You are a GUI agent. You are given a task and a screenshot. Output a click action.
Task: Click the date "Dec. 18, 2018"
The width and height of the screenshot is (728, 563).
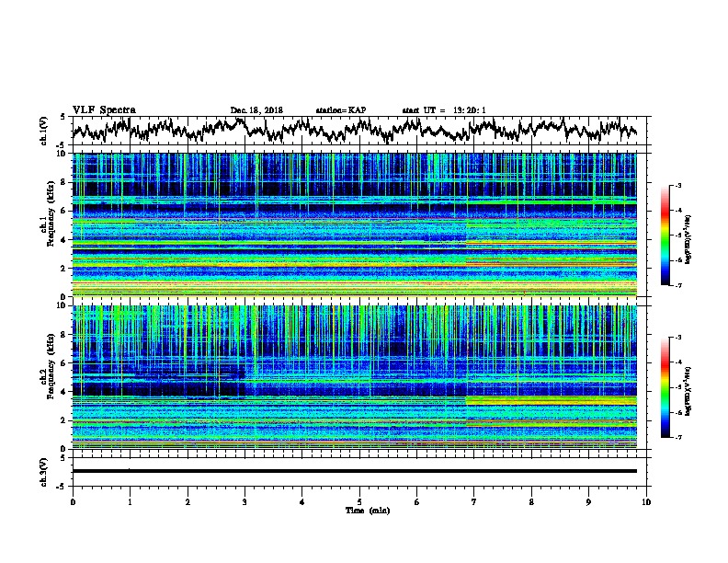256,110
